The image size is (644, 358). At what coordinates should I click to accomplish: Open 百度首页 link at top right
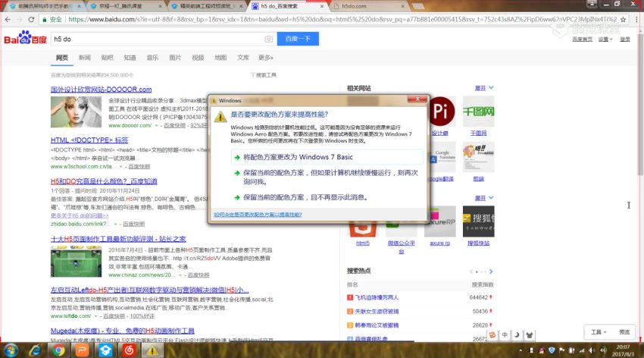582,39
